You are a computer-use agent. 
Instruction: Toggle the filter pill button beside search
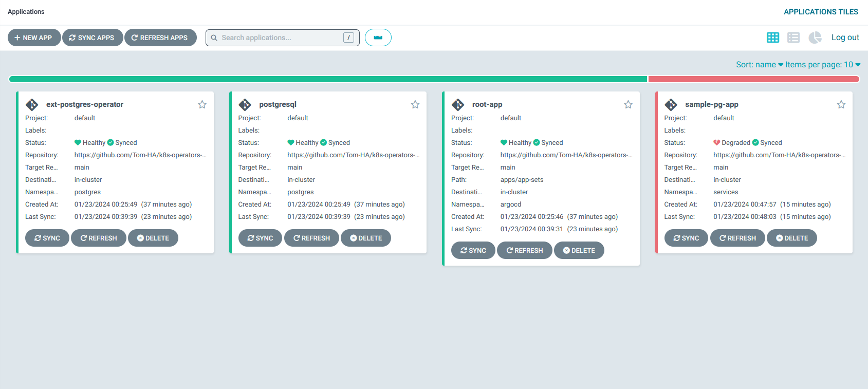click(378, 38)
